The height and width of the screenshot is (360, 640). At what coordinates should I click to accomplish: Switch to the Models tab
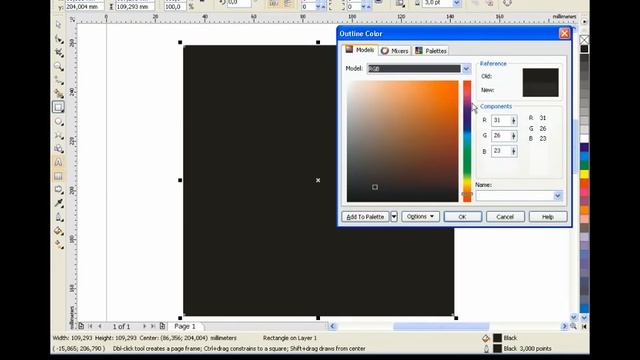360,50
